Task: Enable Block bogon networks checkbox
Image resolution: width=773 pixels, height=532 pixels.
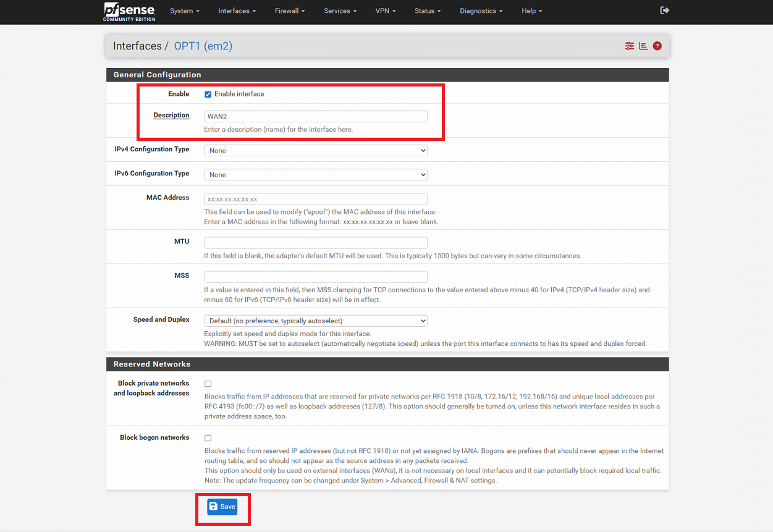Action: [x=208, y=438]
